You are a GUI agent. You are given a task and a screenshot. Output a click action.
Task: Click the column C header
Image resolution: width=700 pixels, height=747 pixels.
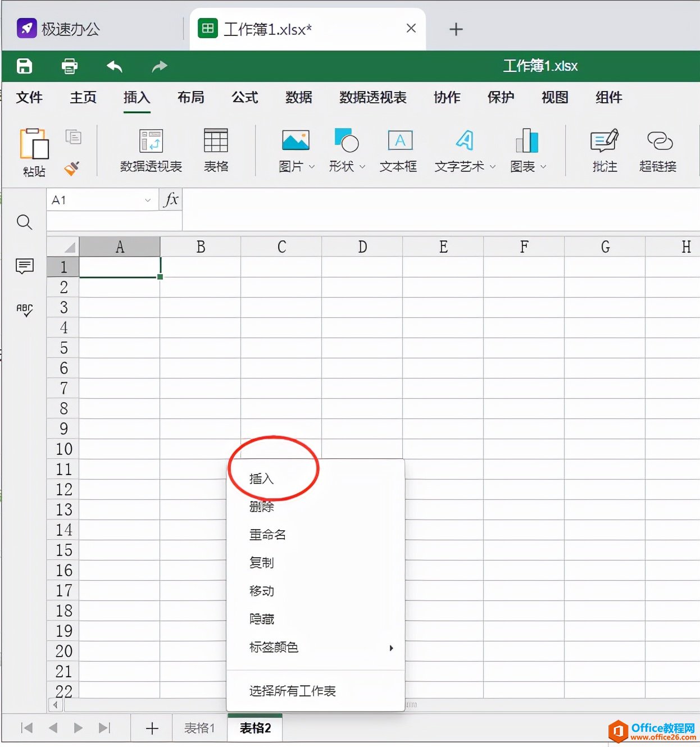[x=281, y=247]
